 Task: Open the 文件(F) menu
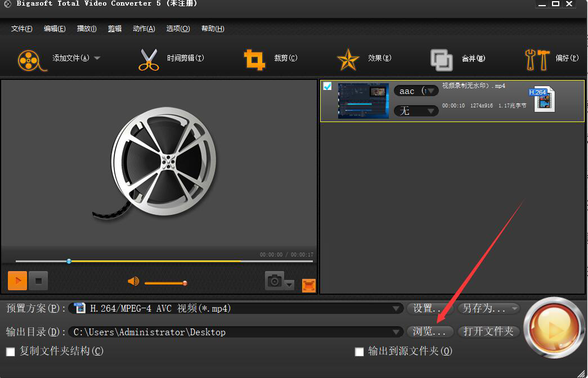coord(22,29)
